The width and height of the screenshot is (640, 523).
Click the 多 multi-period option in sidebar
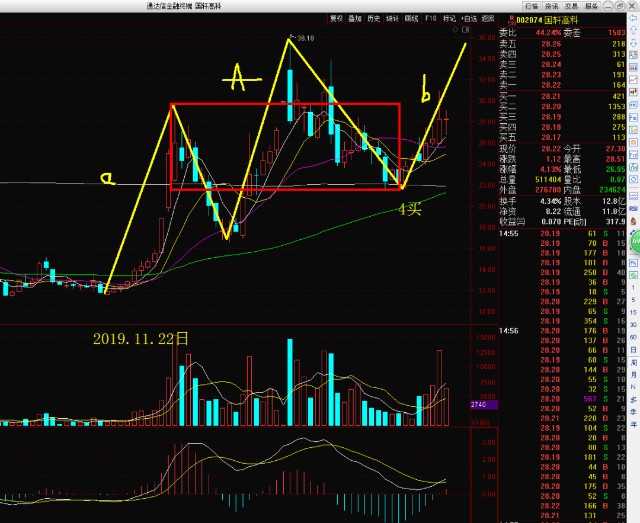tap(633, 400)
